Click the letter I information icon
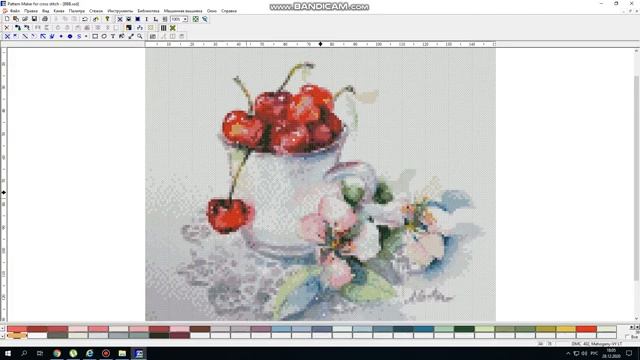 147,19
